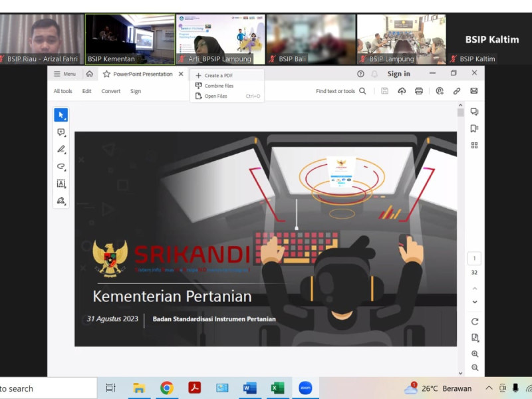Open the Convert tools option

pyautogui.click(x=110, y=91)
